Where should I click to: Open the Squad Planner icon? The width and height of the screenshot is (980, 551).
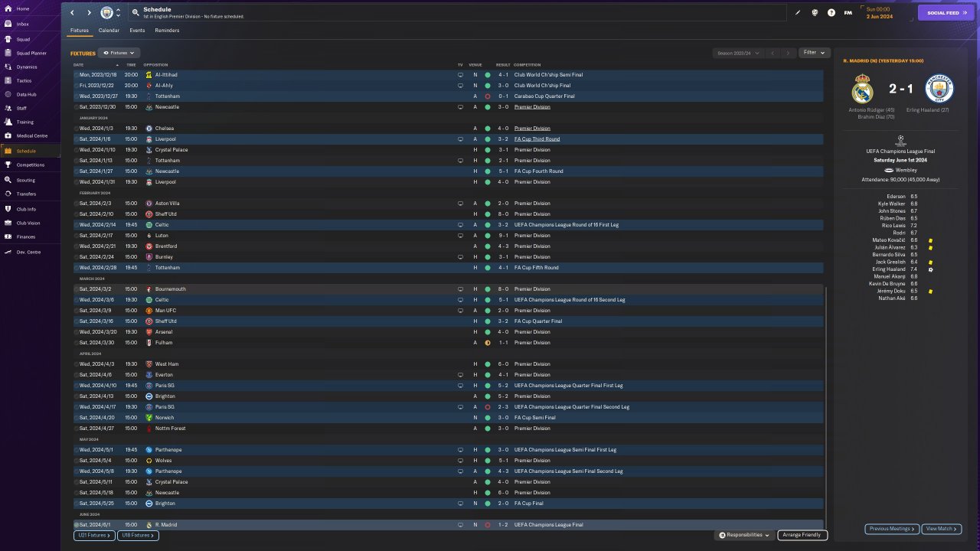8,53
